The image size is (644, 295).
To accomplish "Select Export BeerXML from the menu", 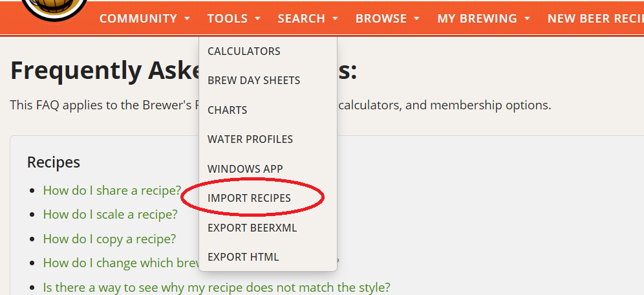I will point(252,228).
